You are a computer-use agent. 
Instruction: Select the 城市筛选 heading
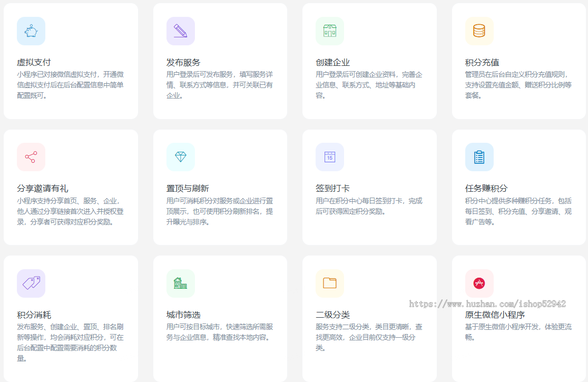pos(183,315)
